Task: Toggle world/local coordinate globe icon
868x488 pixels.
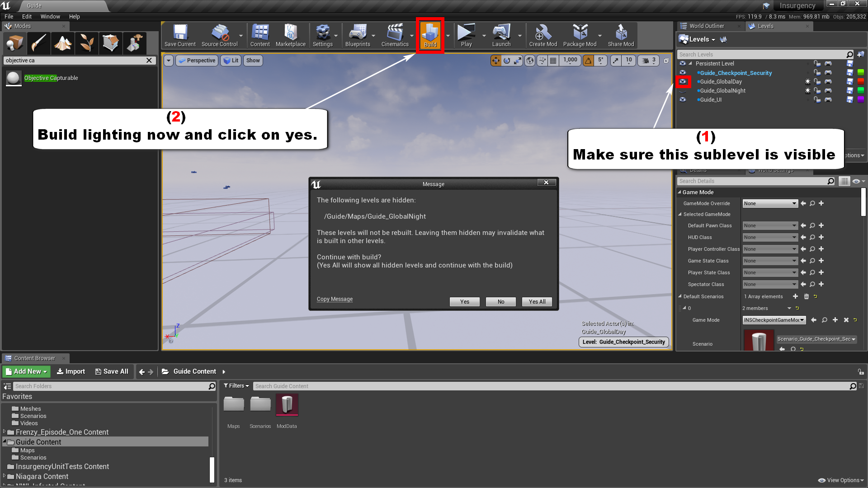Action: [x=530, y=61]
